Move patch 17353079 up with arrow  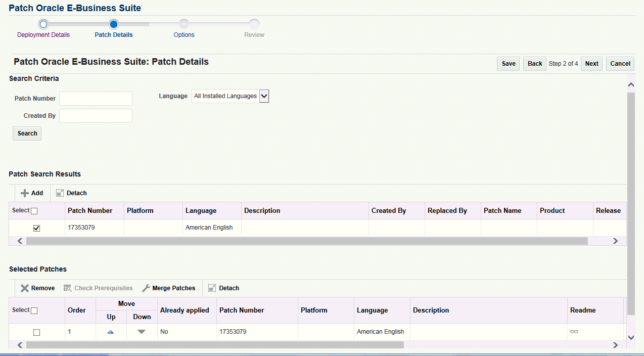point(111,332)
